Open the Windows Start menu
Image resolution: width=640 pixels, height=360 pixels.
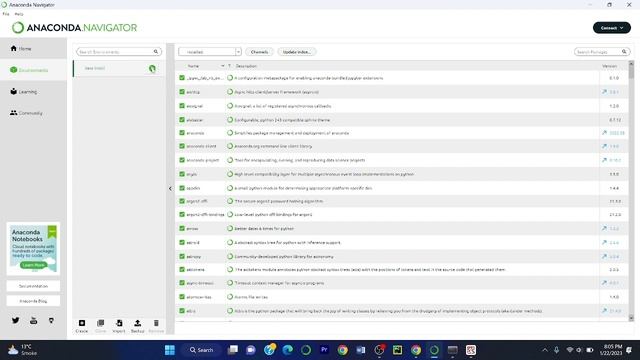point(170,350)
